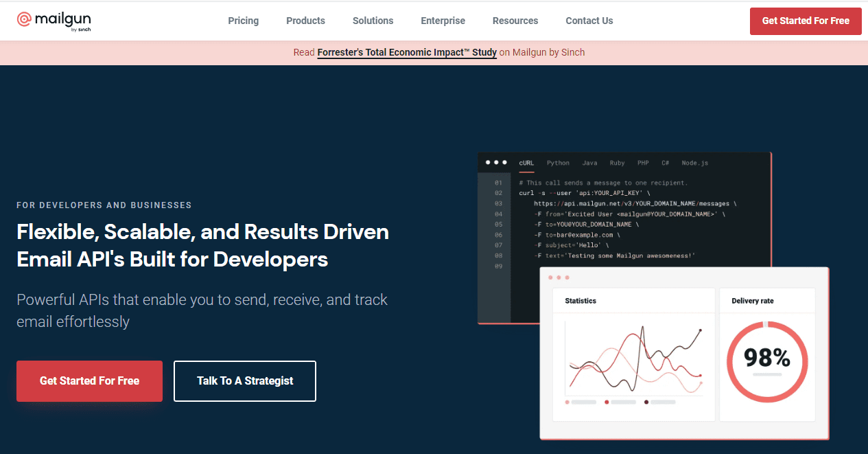Screen dimensions: 868x454
Task: Select the Java code tab
Action: click(589, 163)
